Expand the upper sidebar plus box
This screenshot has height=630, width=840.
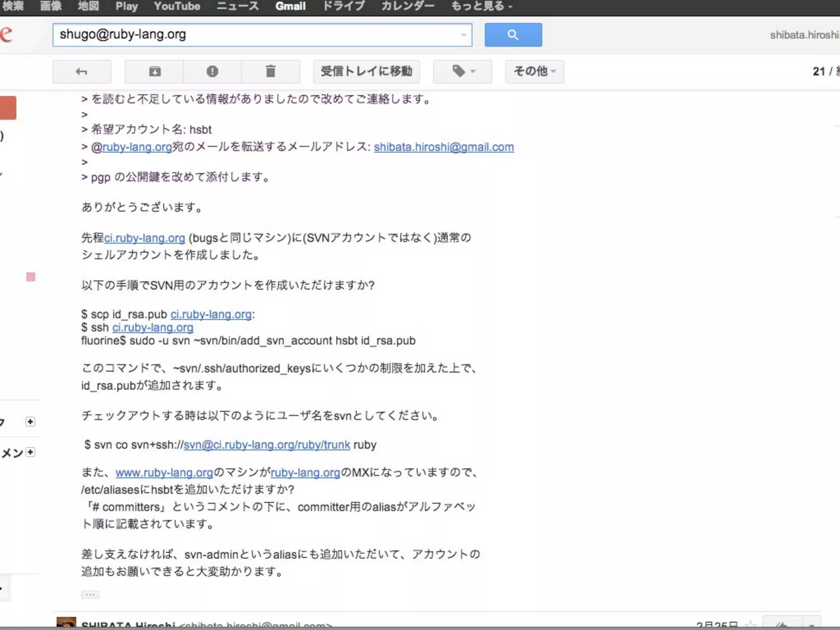coord(30,422)
